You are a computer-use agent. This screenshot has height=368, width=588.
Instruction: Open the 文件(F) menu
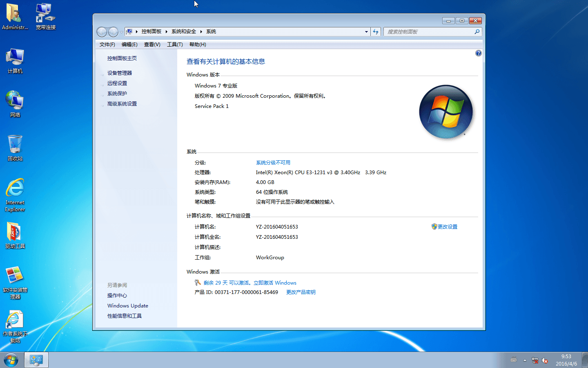click(107, 45)
